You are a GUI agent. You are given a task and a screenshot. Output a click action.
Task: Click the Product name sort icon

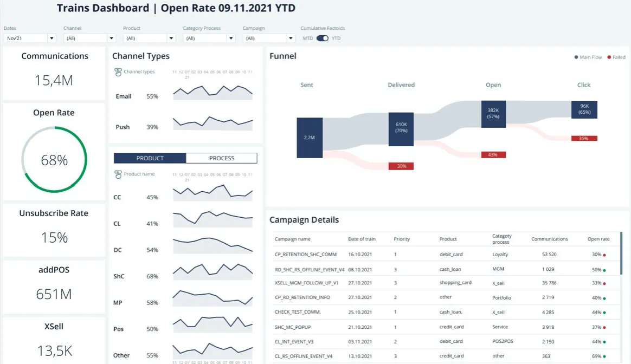click(x=118, y=174)
